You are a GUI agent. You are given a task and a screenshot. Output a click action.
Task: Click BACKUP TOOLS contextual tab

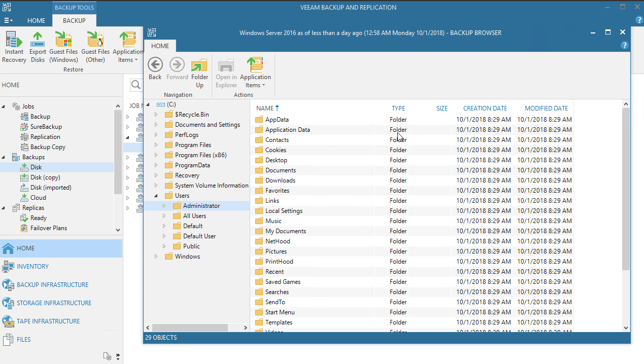click(74, 8)
